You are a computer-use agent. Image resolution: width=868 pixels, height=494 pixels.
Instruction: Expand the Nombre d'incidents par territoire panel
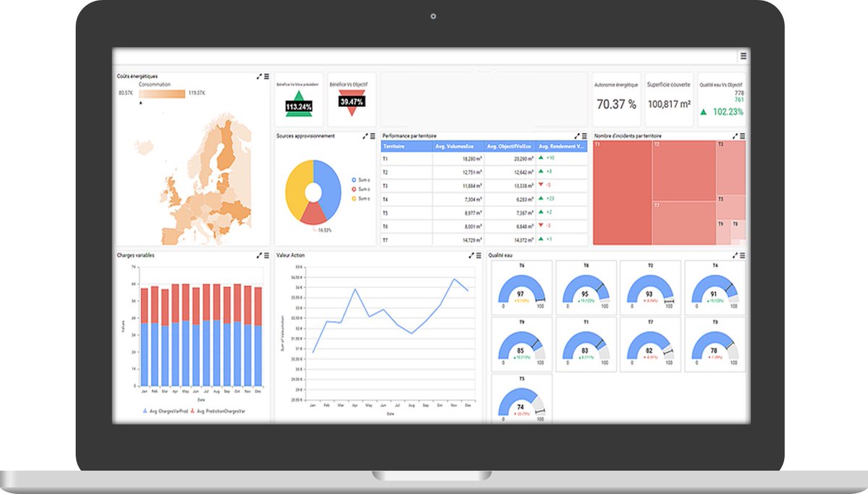coord(736,135)
